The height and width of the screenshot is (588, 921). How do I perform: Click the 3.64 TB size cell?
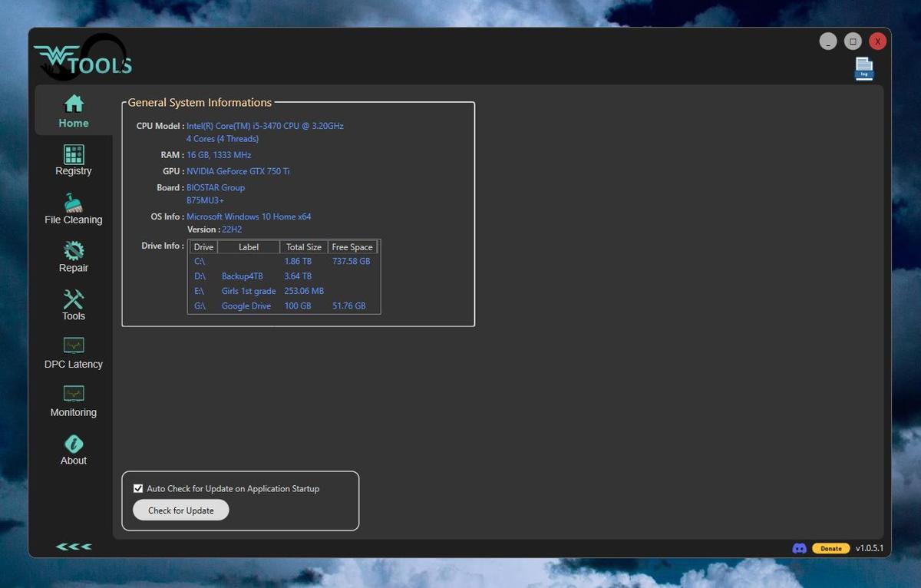[x=298, y=276]
